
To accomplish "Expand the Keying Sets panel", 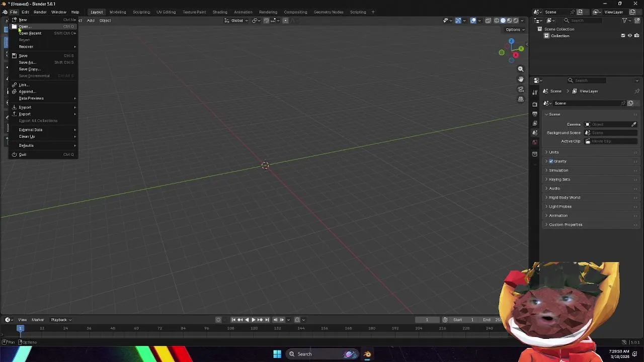I will 590,179.
